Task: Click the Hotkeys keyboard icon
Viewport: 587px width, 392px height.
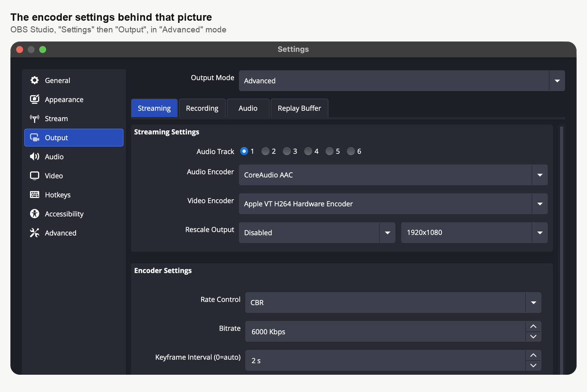Action: tap(35, 194)
